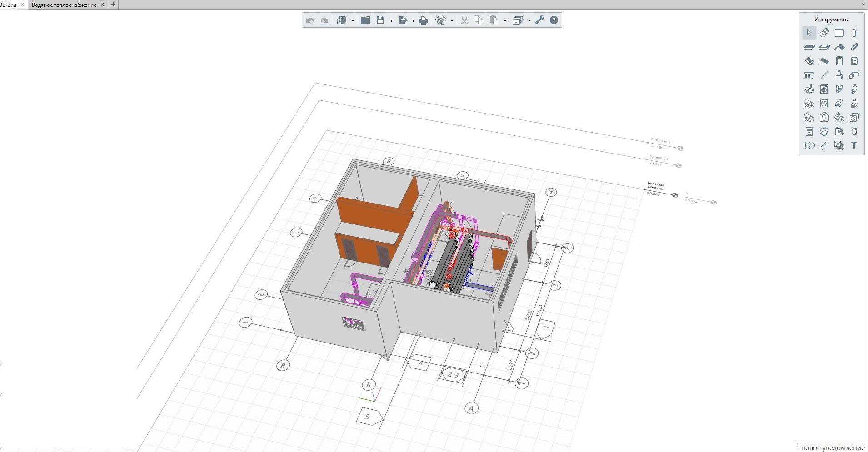This screenshot has height=452, width=868.
Task: Open the tab list arrow at top right
Action: point(863,4)
